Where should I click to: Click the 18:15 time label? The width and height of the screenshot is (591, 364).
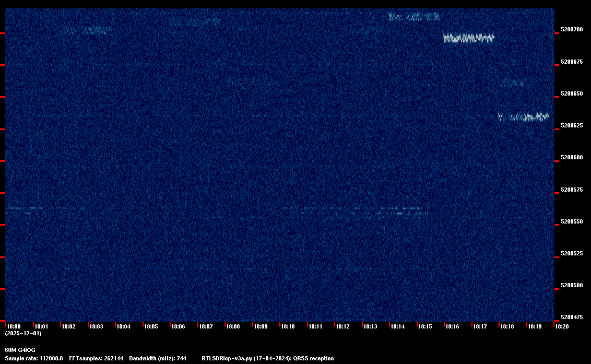[425, 326]
